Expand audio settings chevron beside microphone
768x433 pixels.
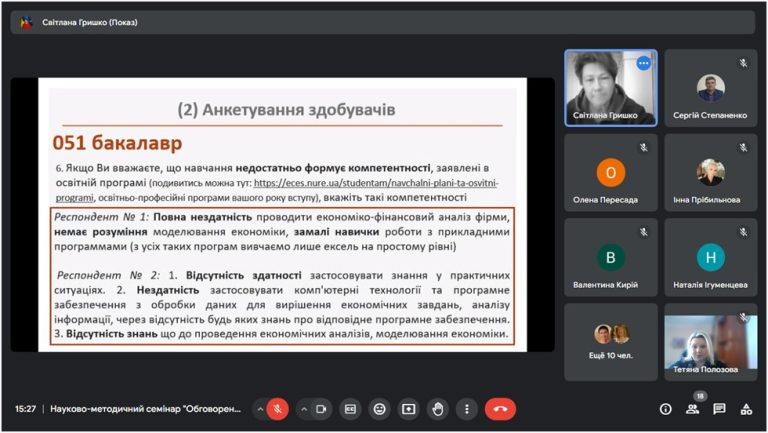point(260,409)
